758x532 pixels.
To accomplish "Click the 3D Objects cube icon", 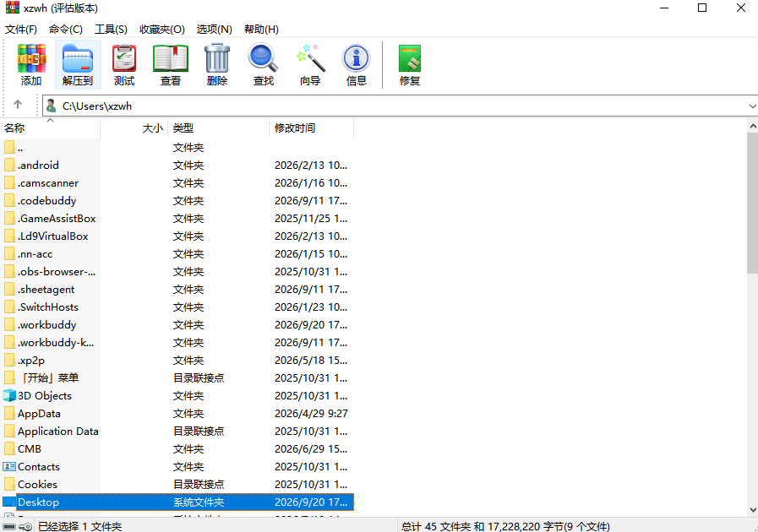I will [x=9, y=395].
